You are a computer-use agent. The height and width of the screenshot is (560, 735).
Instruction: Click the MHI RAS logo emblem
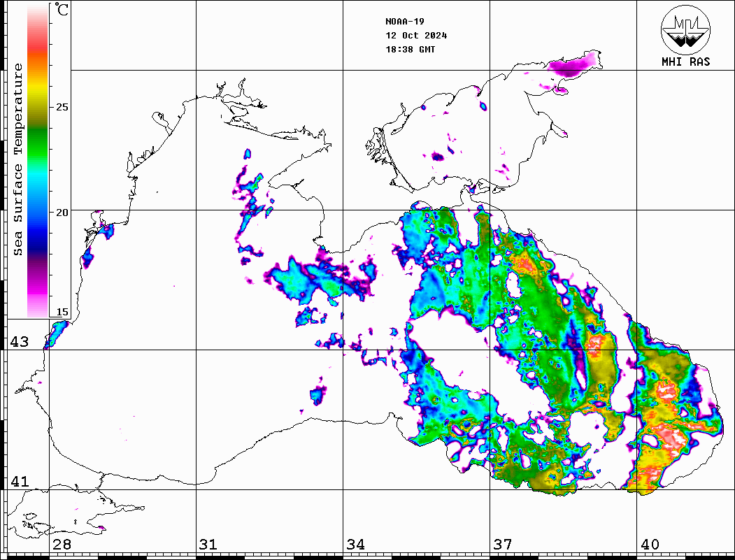(685, 29)
